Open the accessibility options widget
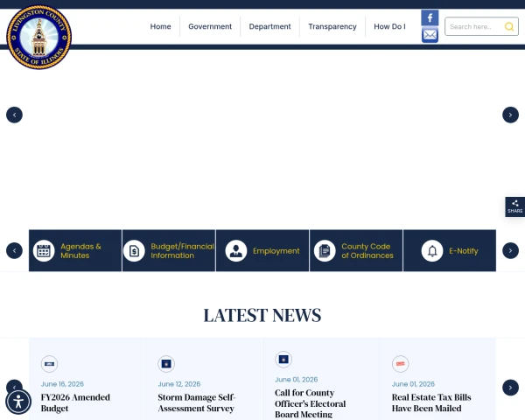525x420 pixels. point(18,402)
